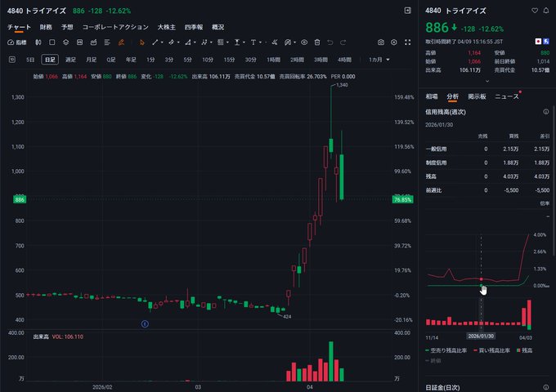The image size is (556, 392).
Task: Click the 2026/01/30 date marker on margin chart
Action: (481, 336)
